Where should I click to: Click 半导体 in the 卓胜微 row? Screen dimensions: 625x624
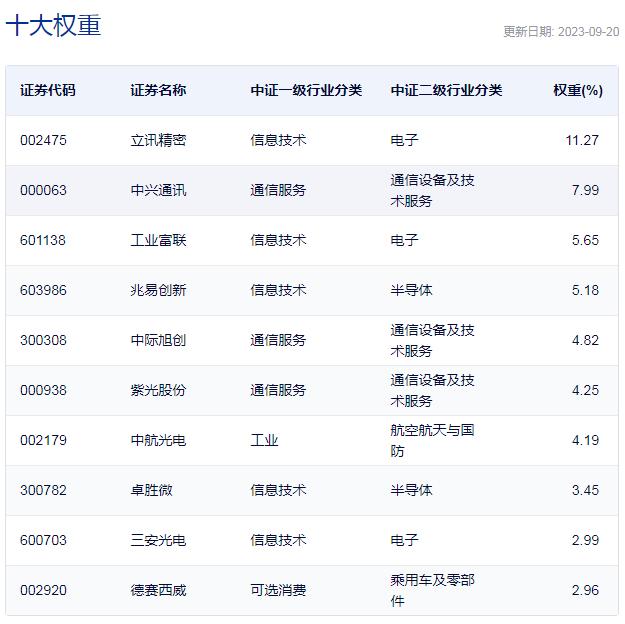(411, 490)
